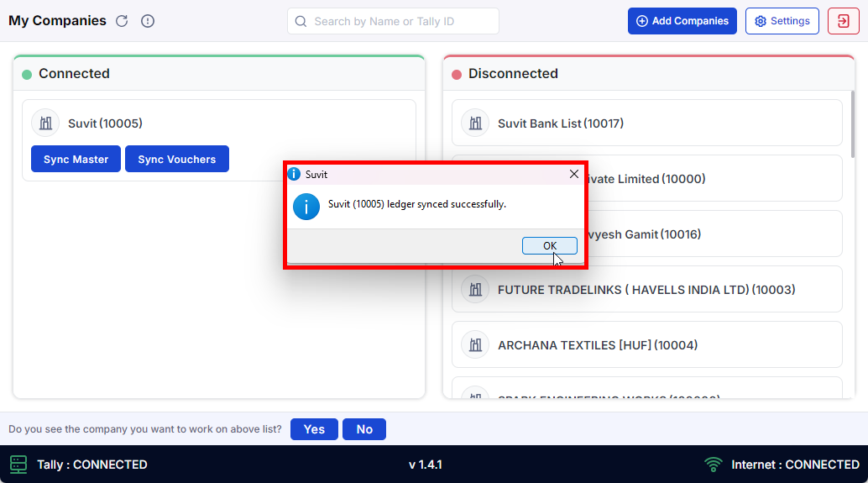Click the Disconnected panel heading

tap(513, 74)
